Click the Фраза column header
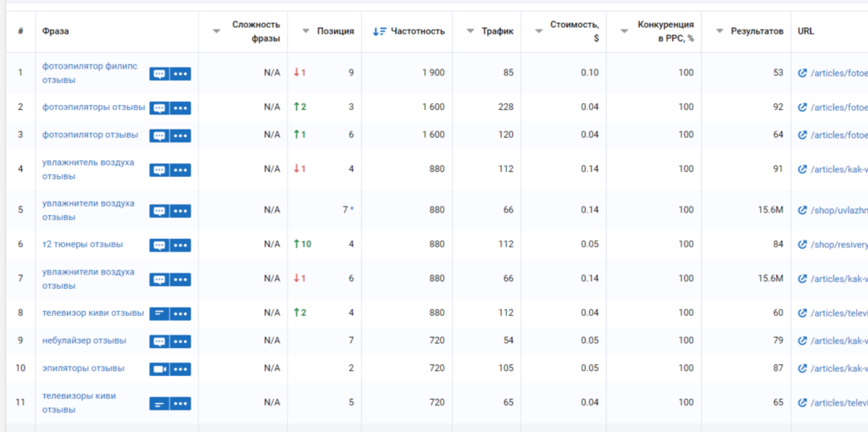 point(56,31)
